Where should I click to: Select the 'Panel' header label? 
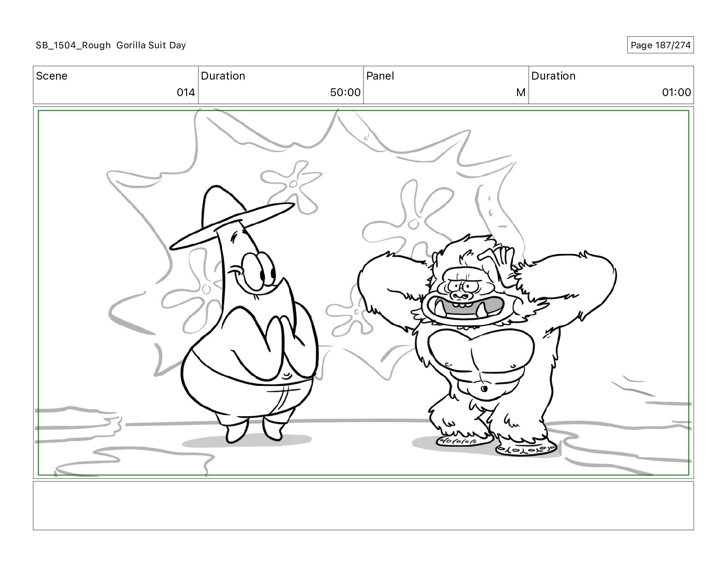point(380,76)
